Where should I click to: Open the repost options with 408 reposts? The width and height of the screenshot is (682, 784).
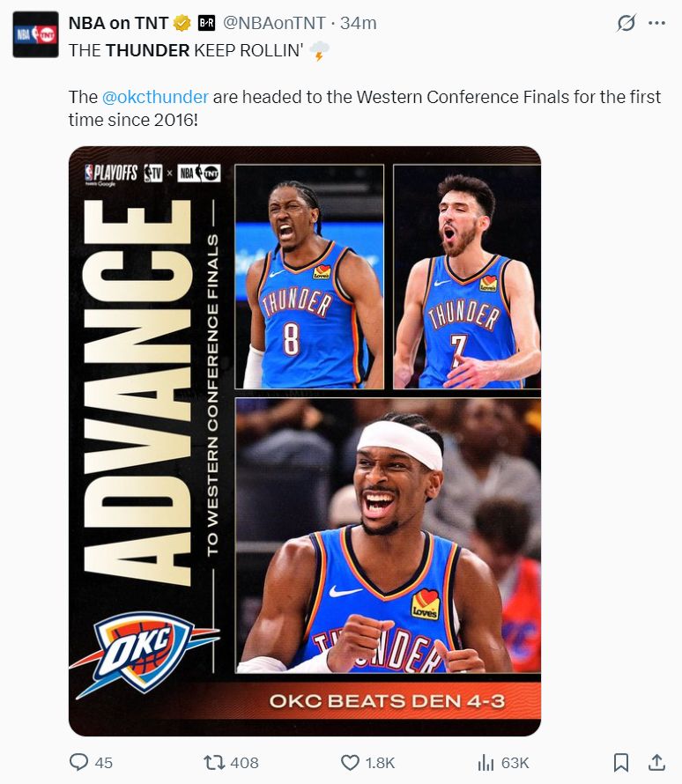[x=232, y=763]
